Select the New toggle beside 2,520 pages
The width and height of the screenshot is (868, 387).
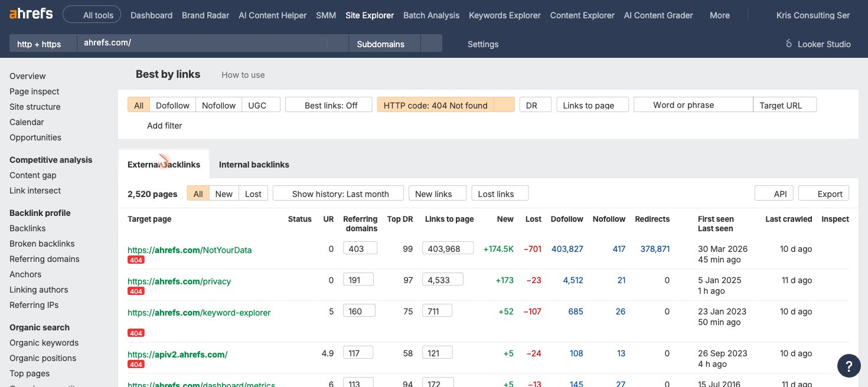[x=224, y=193]
